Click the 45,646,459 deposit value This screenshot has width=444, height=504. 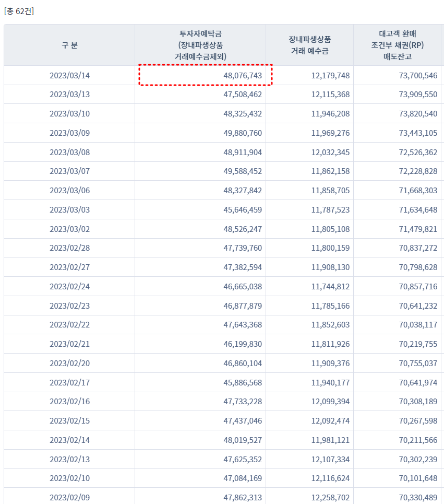[243, 210]
